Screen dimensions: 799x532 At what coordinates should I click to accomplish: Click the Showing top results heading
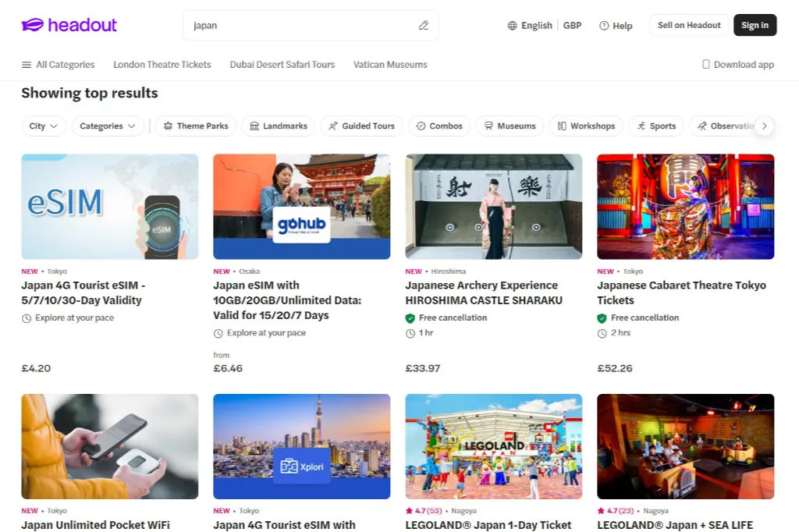[x=90, y=93]
